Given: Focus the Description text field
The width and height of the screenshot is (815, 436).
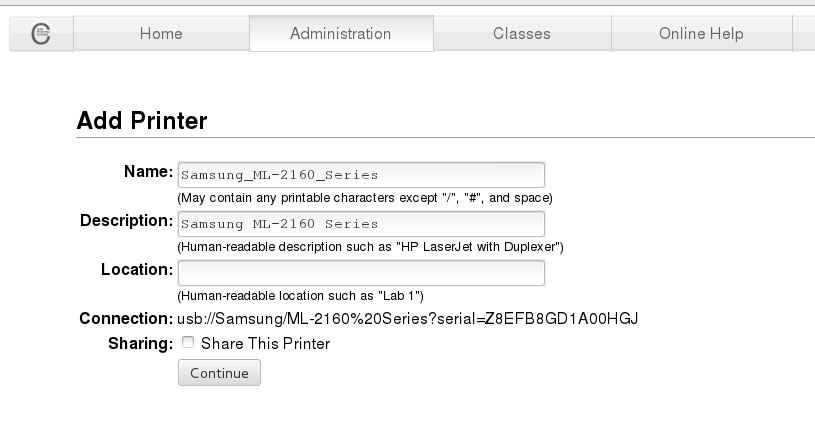Looking at the screenshot, I should point(361,223).
